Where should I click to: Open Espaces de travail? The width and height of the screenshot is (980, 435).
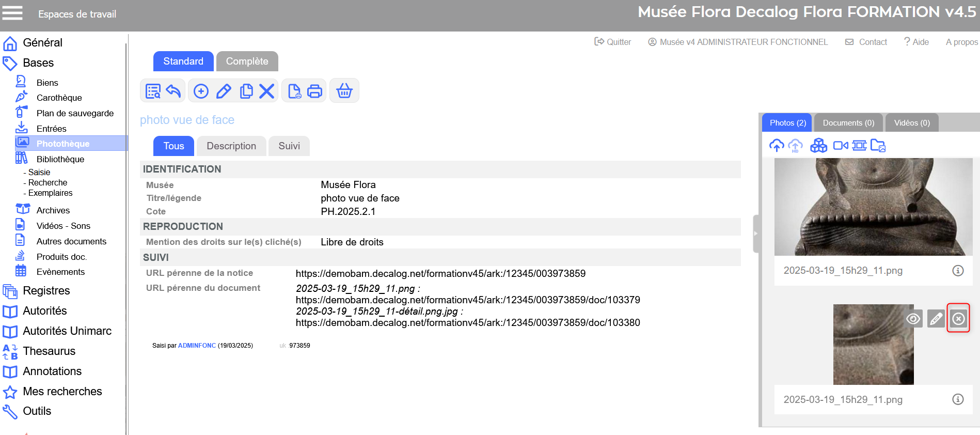tap(77, 14)
